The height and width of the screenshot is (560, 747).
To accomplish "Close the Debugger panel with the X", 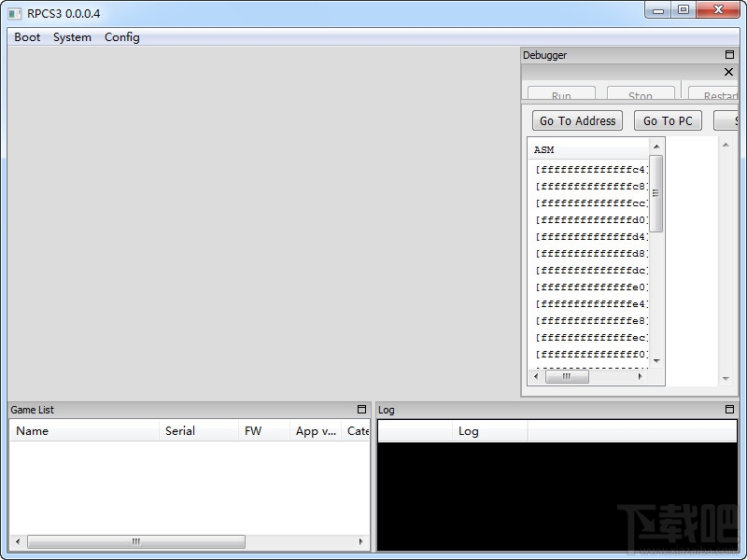I will (728, 72).
